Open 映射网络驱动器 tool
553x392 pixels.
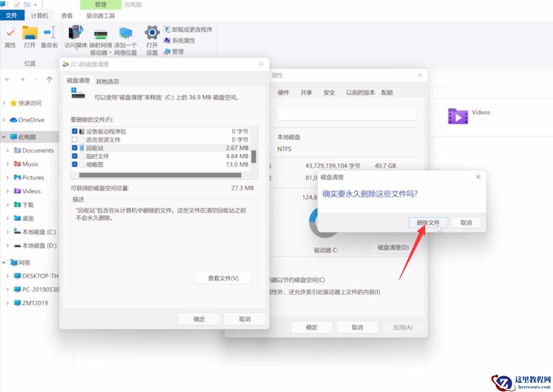[x=101, y=38]
